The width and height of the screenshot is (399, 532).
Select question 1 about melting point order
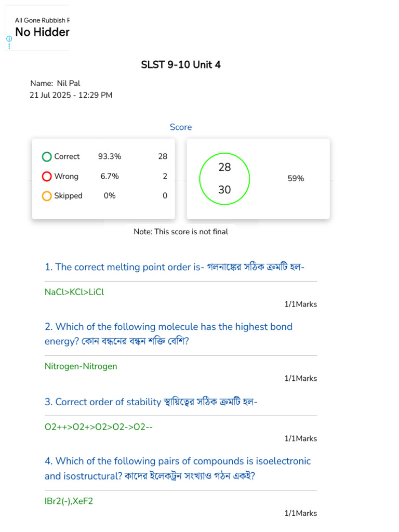coord(175,267)
